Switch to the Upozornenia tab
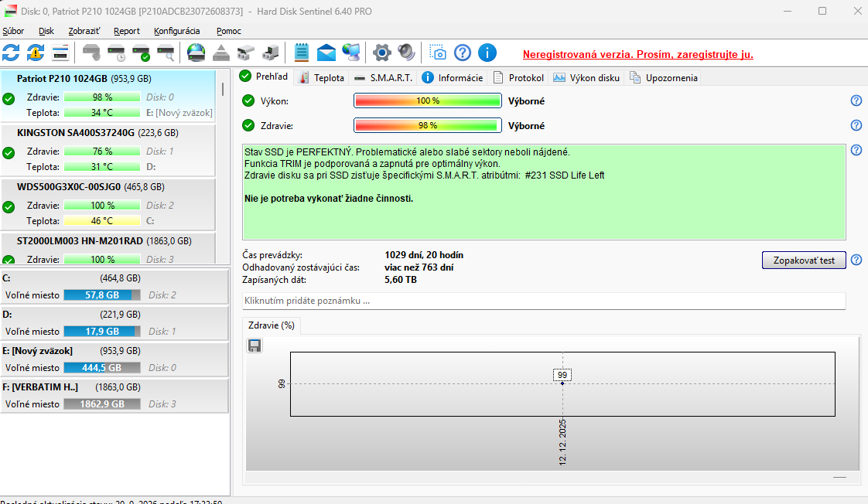 coord(664,78)
